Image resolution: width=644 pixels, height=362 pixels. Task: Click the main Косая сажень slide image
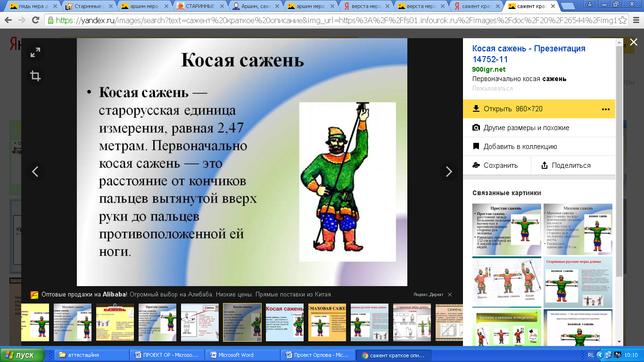(x=242, y=162)
